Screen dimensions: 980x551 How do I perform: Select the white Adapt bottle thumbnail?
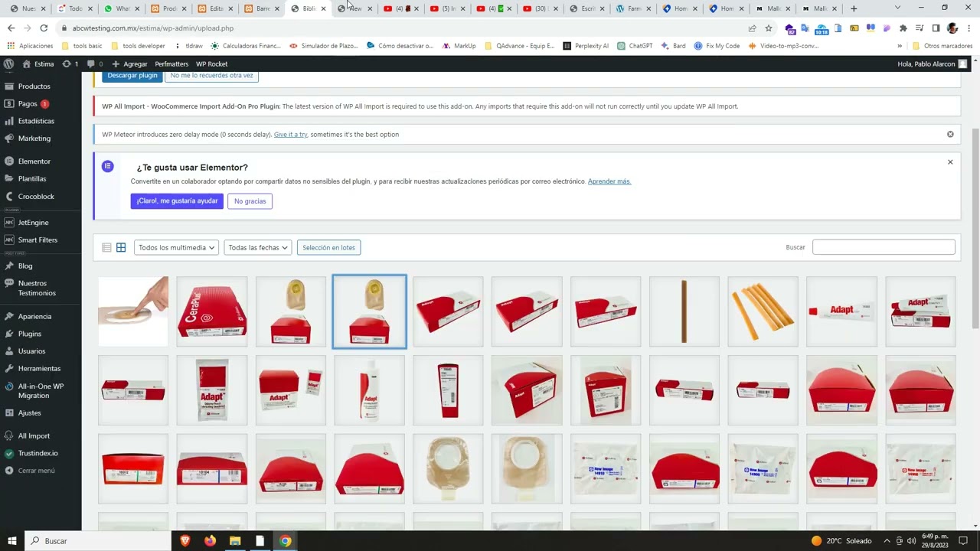[x=370, y=390]
